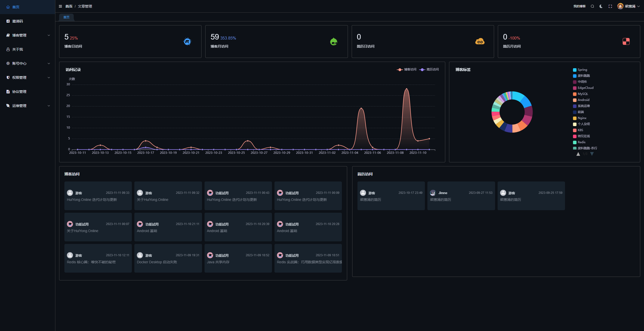This screenshot has width=644, height=331.
Task: Go to next page of tag legend
Action: (x=592, y=154)
